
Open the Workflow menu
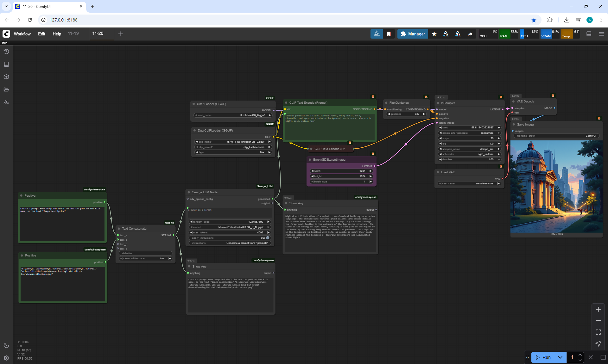point(22,34)
